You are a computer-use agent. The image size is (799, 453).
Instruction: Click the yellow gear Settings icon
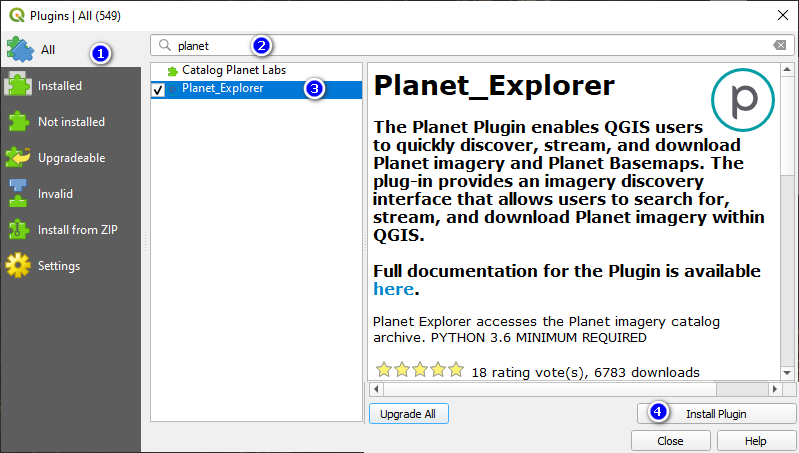(18, 265)
